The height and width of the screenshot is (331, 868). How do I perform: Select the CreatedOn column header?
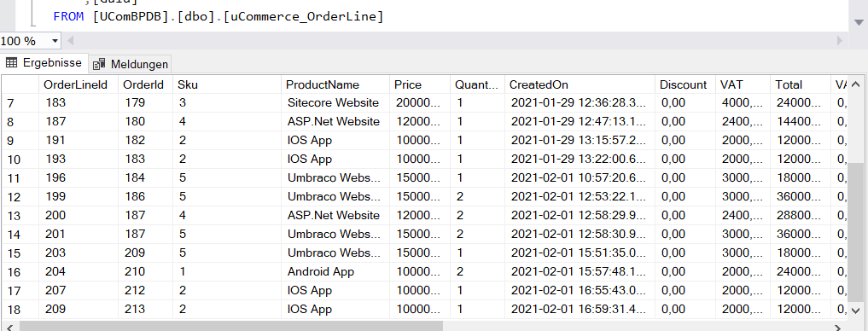point(580,84)
